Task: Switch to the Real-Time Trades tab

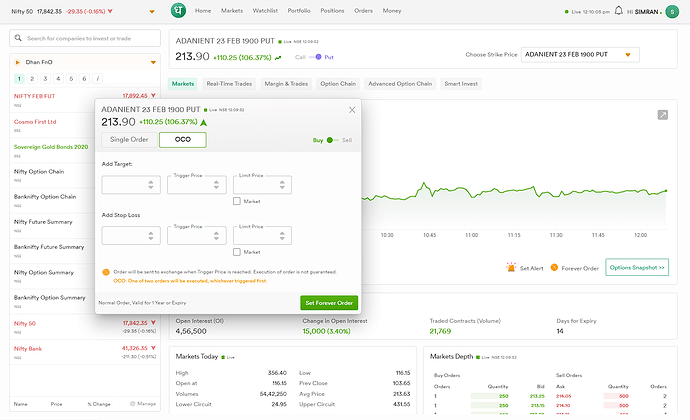Action: [x=229, y=84]
